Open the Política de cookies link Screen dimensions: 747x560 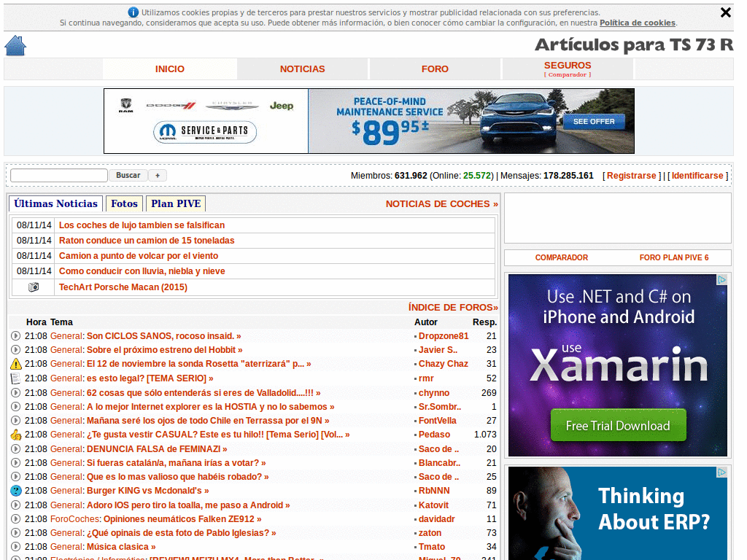point(637,23)
